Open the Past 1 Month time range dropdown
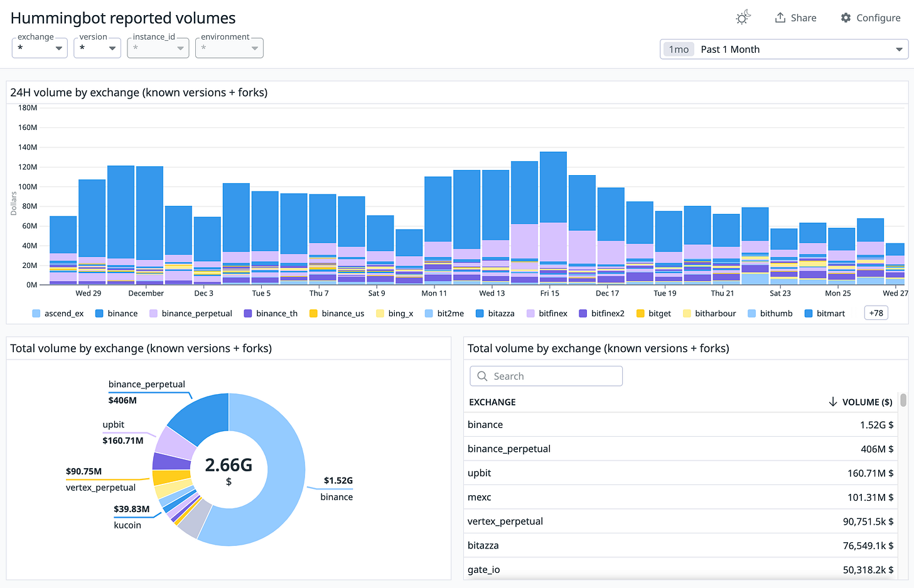This screenshot has height=588, width=914. click(784, 49)
